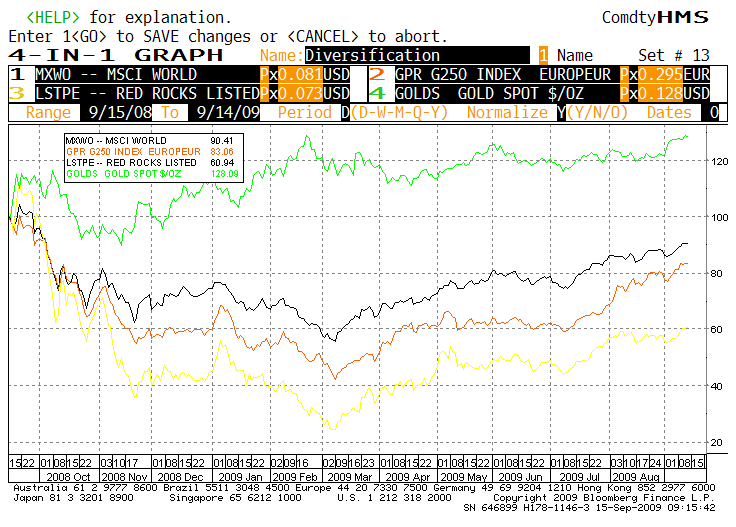Click the 2009 Jul axis label

[580, 477]
